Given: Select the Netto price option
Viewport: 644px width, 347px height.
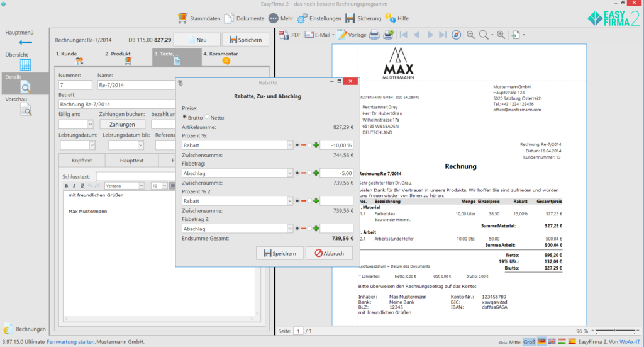Looking at the screenshot, I should [207, 117].
